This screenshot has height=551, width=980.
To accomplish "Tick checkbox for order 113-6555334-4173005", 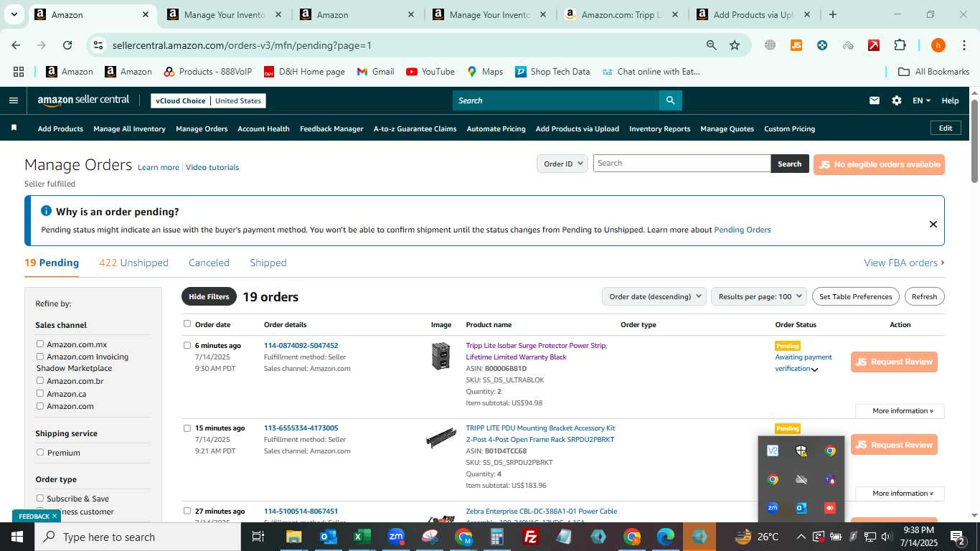I will tap(187, 428).
